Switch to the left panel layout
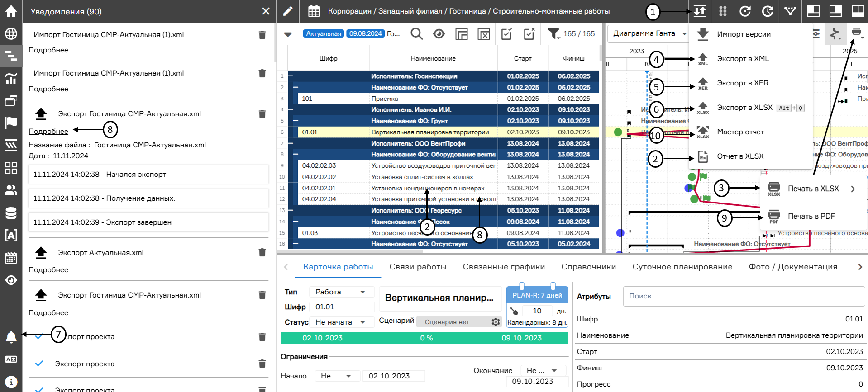The height and width of the screenshot is (392, 868). point(813,11)
